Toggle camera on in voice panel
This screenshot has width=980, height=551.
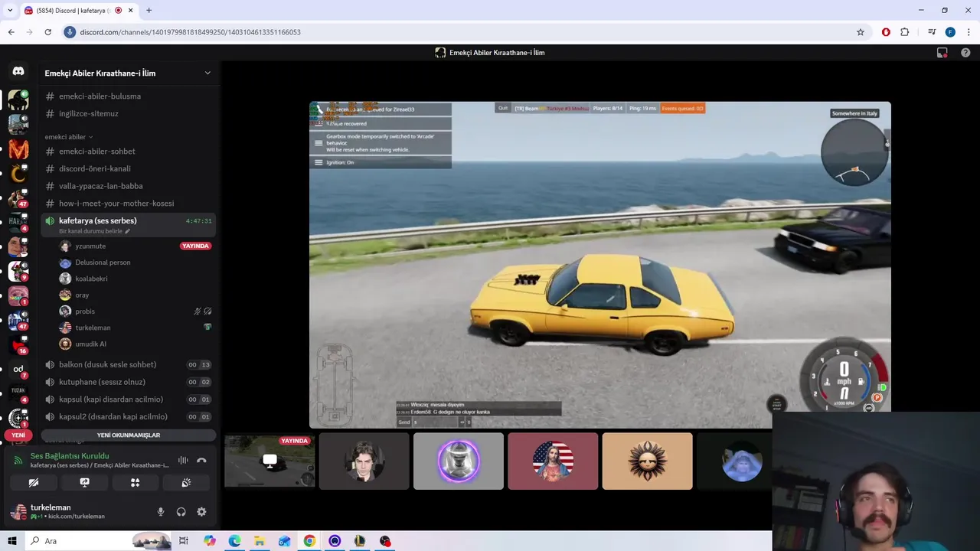(x=34, y=483)
